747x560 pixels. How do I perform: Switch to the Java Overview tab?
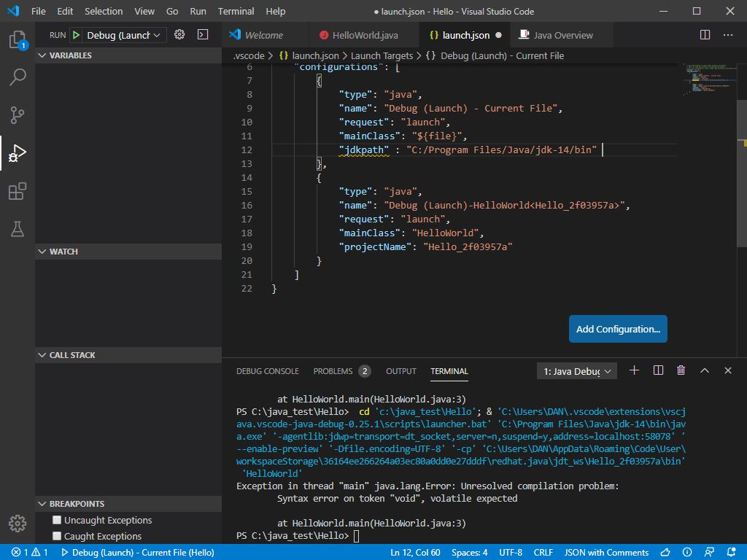coord(562,35)
